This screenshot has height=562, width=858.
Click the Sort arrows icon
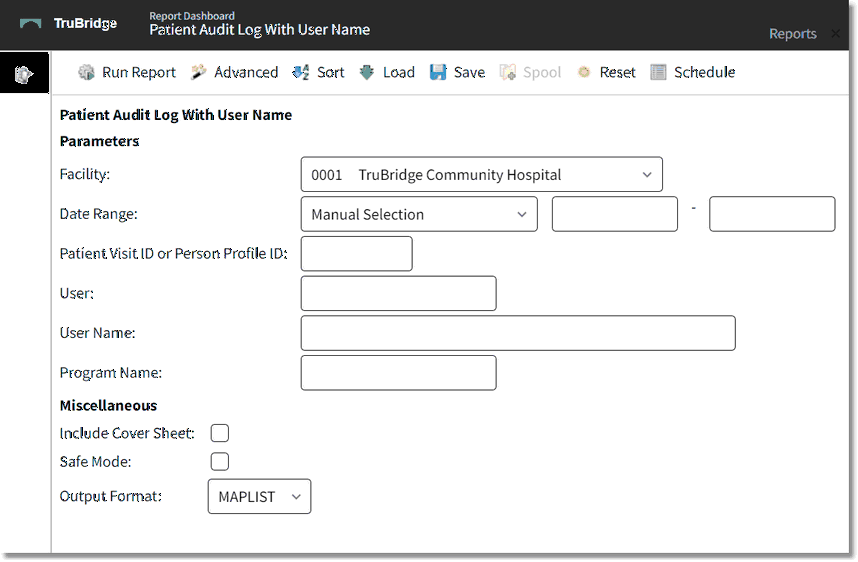point(301,72)
